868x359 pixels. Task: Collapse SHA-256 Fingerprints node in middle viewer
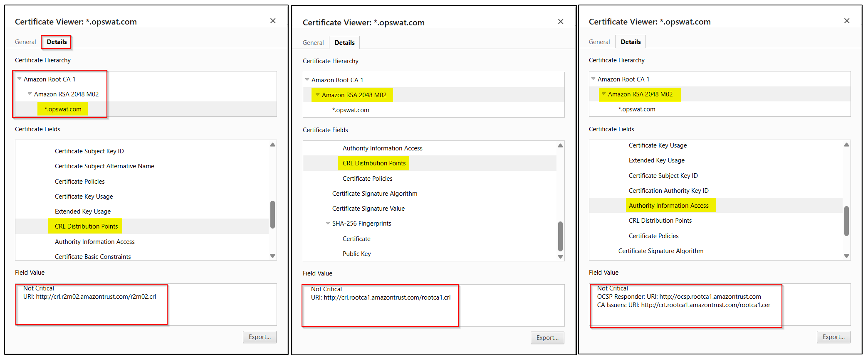[328, 223]
